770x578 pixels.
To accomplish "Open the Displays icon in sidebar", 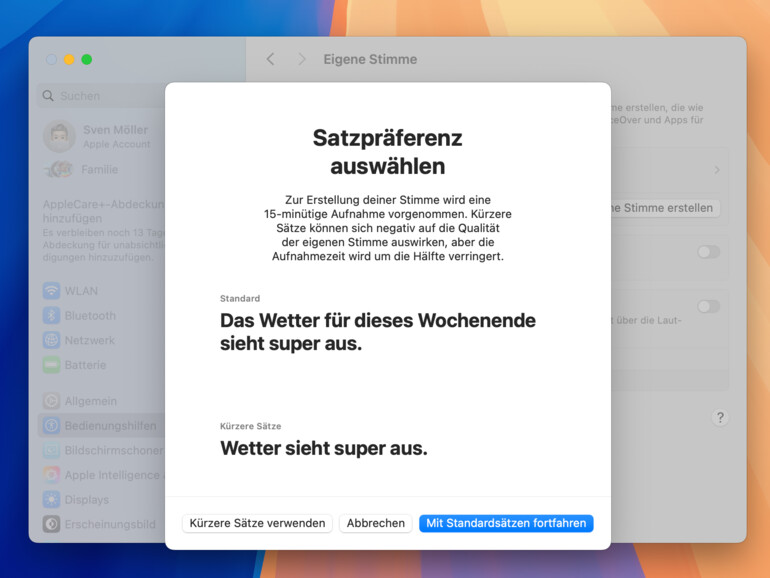I will pos(52,499).
